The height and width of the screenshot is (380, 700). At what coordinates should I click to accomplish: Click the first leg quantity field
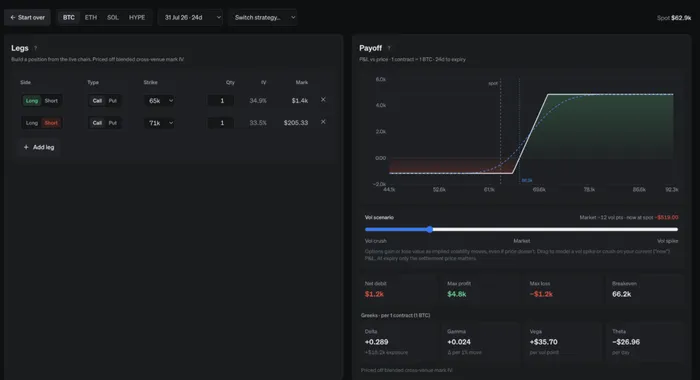click(x=221, y=100)
